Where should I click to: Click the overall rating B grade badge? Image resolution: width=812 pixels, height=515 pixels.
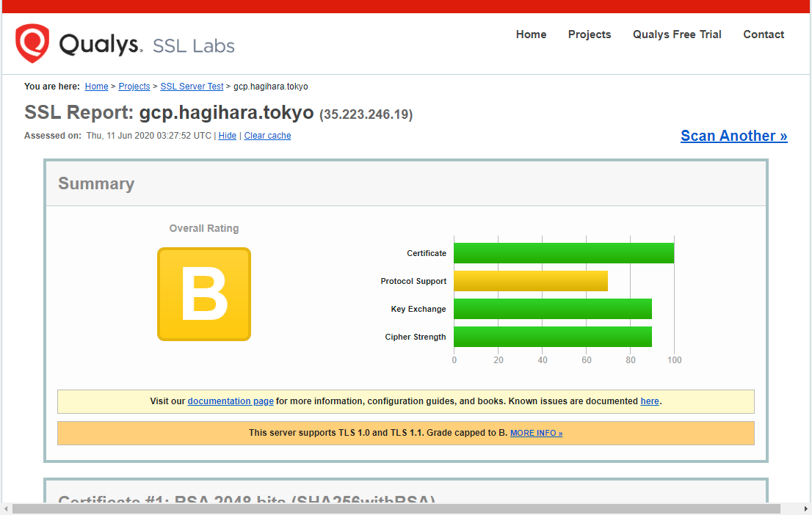coord(204,294)
